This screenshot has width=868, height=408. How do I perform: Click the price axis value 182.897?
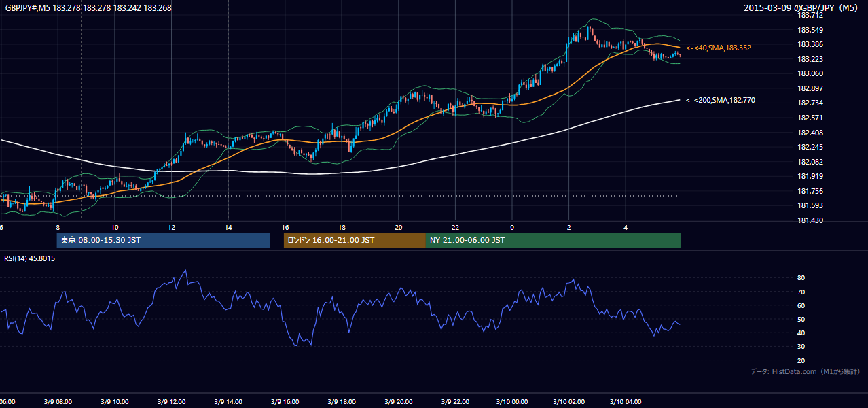coord(810,88)
